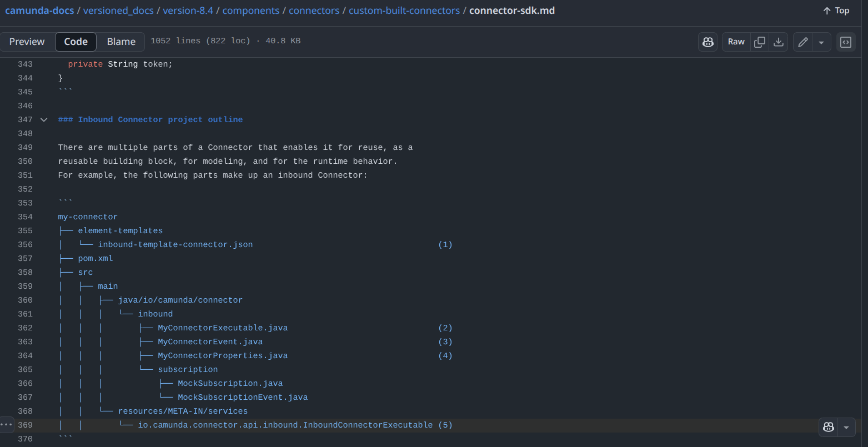This screenshot has width=868, height=447.
Task: Switch to Blame view
Action: tap(121, 42)
